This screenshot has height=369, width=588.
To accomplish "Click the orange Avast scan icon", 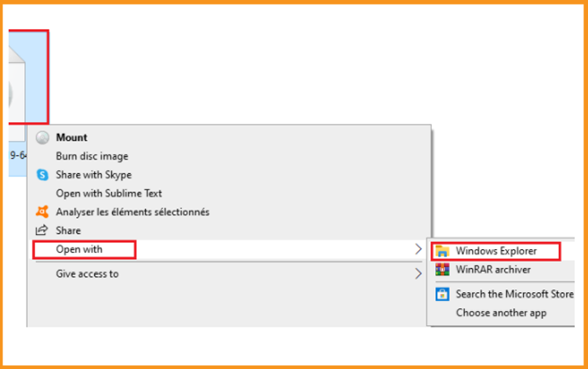I will click(x=42, y=212).
